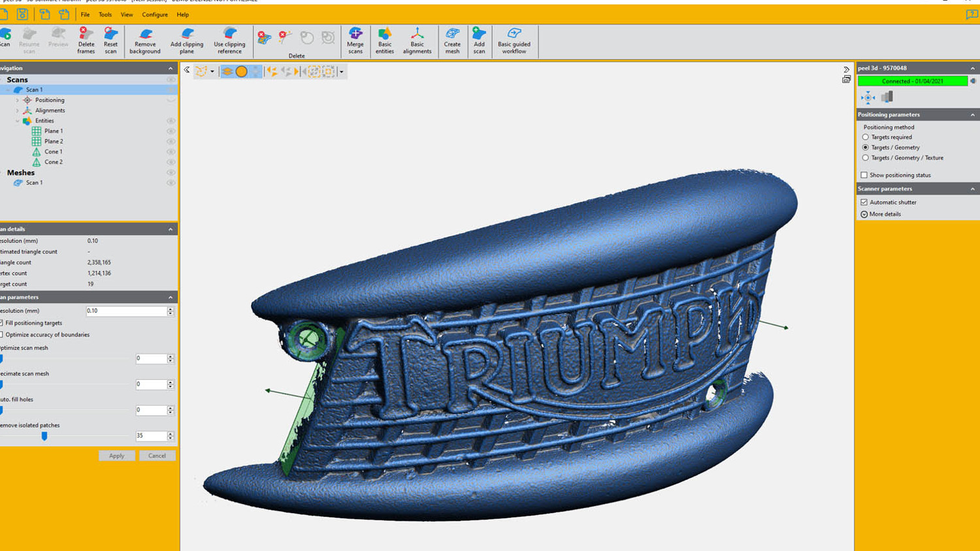Launch the Basic guided workflow
This screenshot has width=980, height=551.
click(514, 40)
